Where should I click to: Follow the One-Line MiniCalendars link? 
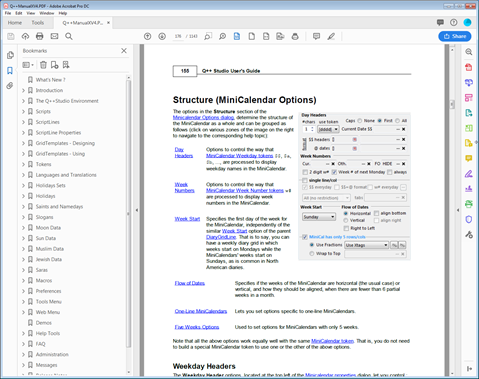point(201,311)
